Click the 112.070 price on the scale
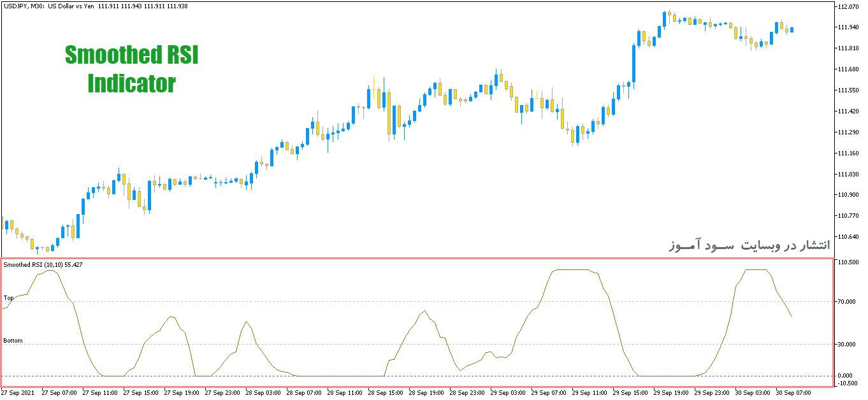868x400 pixels. tap(850, 6)
